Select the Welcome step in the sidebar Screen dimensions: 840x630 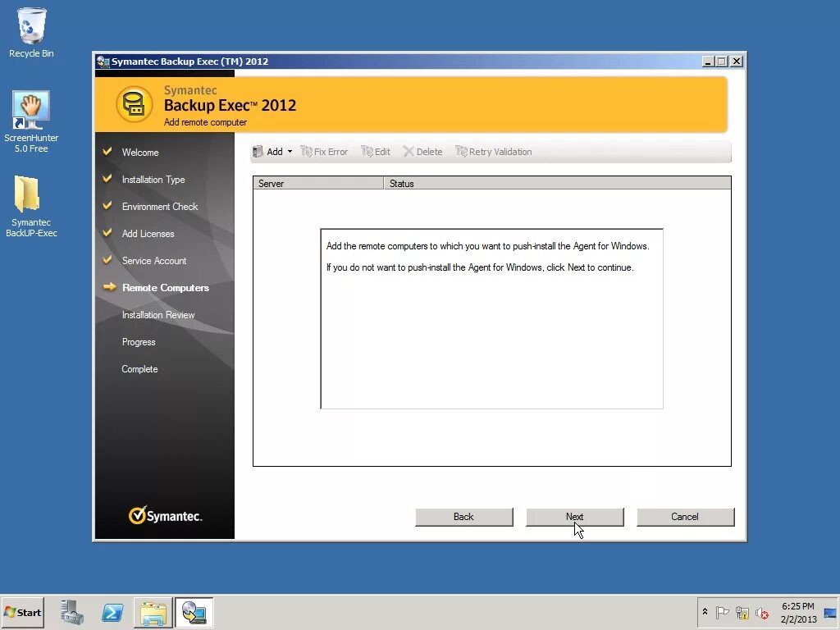tap(139, 152)
